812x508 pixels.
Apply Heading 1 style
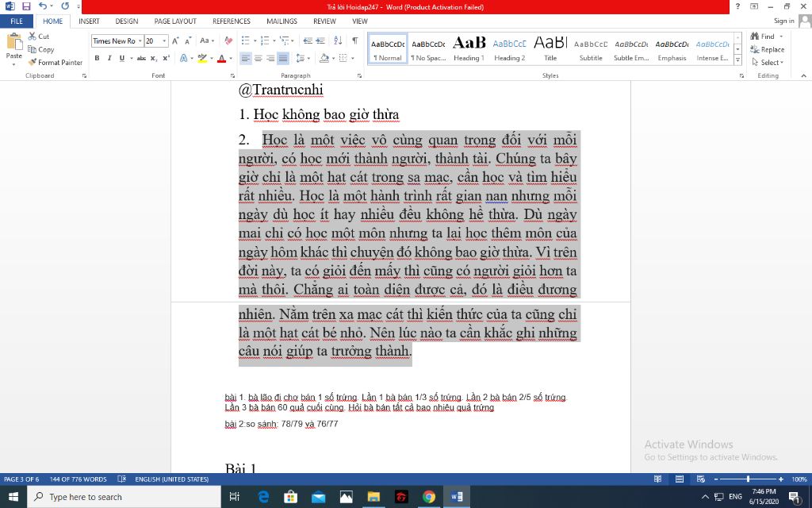[469, 48]
